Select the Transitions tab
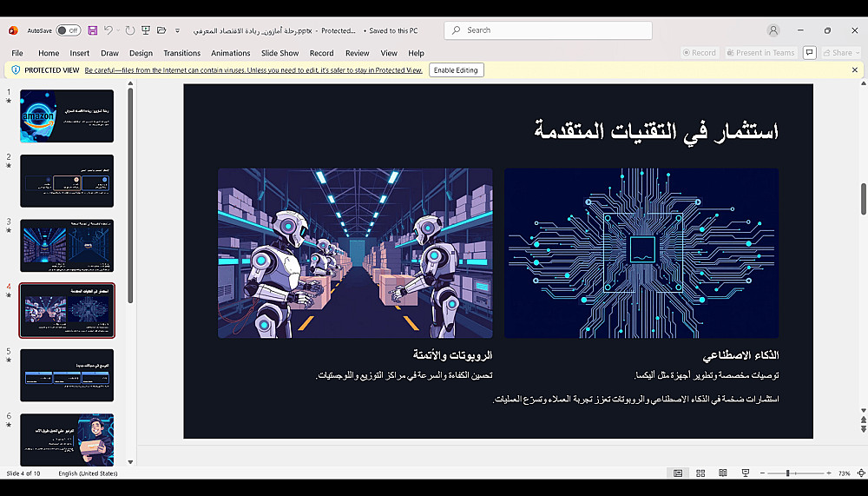 tap(182, 53)
